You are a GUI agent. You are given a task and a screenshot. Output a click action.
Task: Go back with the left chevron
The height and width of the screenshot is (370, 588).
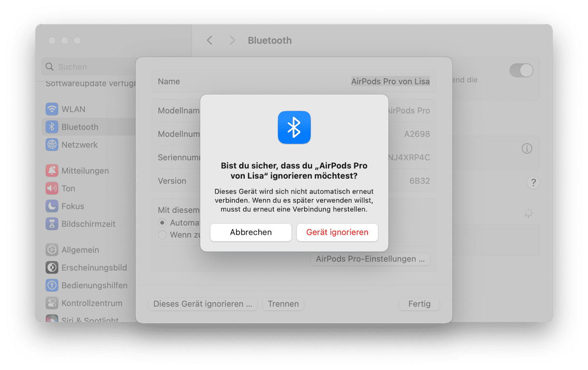[x=209, y=40]
